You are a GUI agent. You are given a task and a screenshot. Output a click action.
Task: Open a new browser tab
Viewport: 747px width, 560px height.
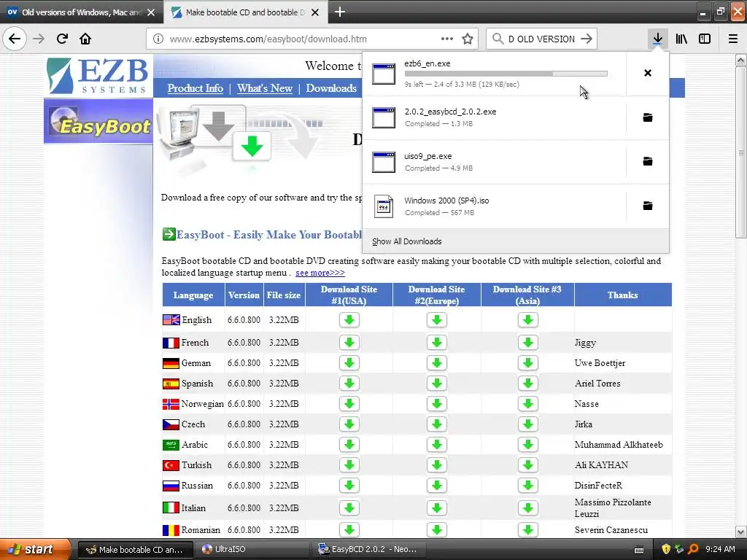(340, 12)
